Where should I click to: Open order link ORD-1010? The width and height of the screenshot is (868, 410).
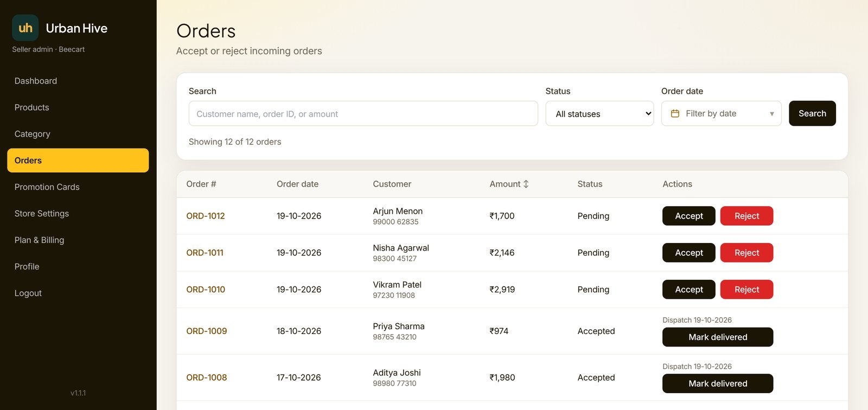coord(206,290)
